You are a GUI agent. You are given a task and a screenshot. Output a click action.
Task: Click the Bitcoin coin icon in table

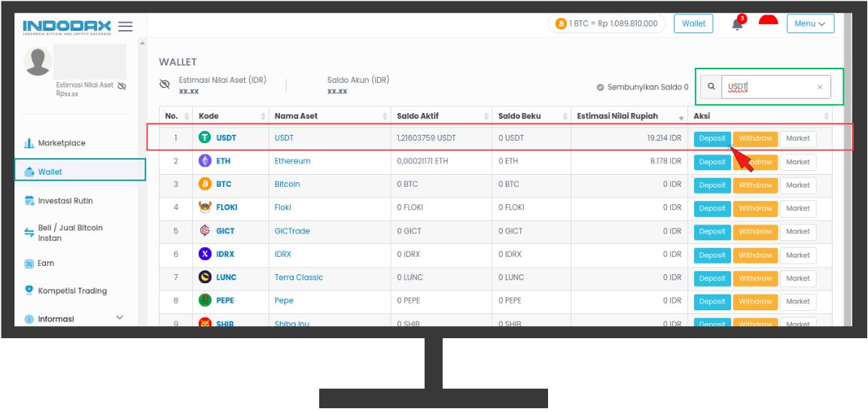pos(205,184)
